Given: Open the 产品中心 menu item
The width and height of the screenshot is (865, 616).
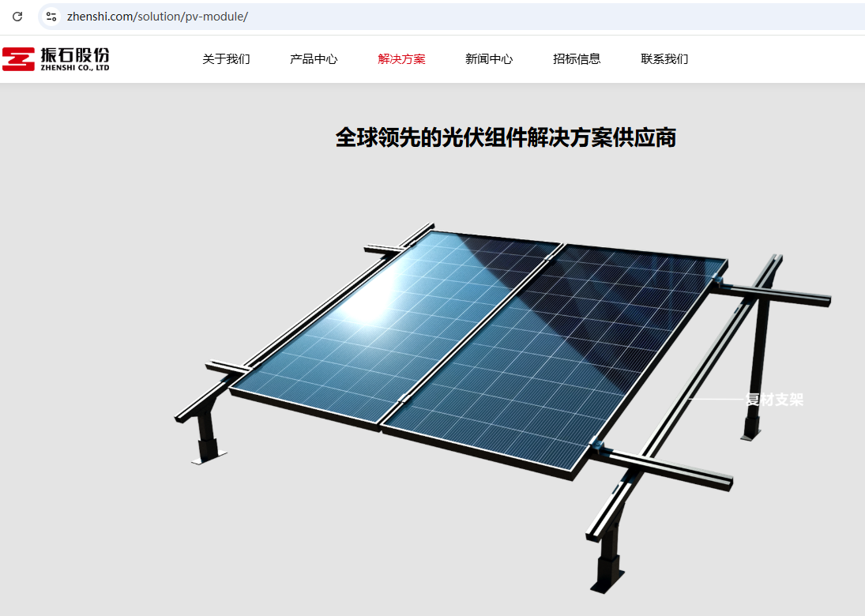Looking at the screenshot, I should pos(314,59).
